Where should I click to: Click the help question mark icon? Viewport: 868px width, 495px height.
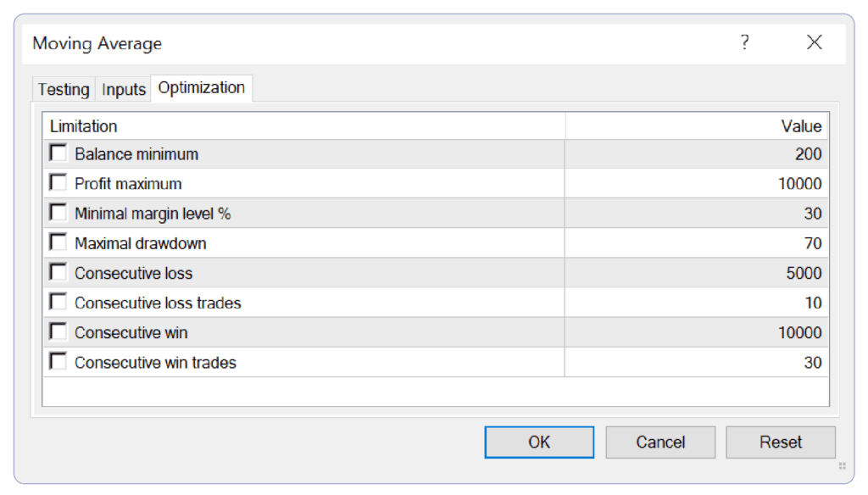[744, 42]
